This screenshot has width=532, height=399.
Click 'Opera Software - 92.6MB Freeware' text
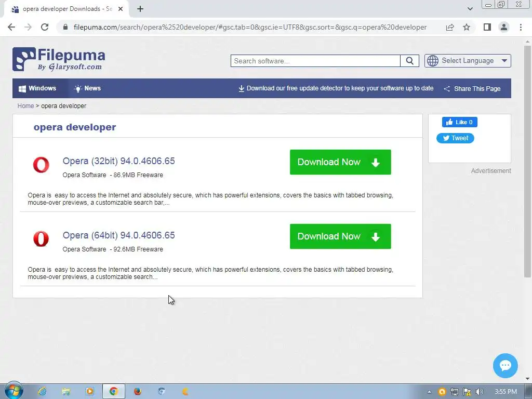(x=113, y=249)
